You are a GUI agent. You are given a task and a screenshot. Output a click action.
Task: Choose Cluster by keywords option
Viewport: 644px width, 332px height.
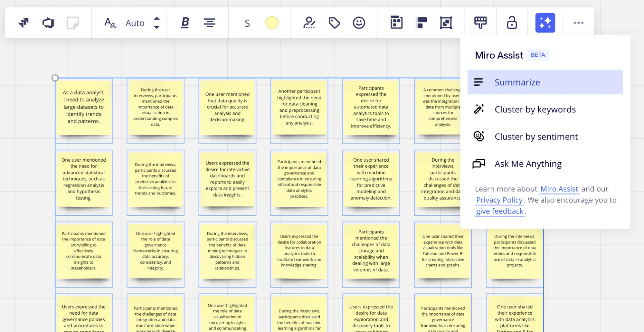point(535,109)
